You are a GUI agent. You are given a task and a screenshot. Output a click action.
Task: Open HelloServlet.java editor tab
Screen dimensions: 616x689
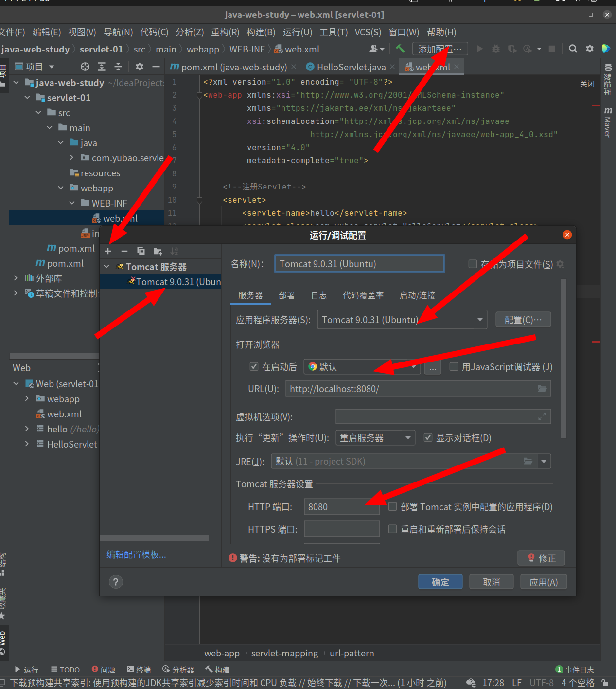(x=350, y=67)
